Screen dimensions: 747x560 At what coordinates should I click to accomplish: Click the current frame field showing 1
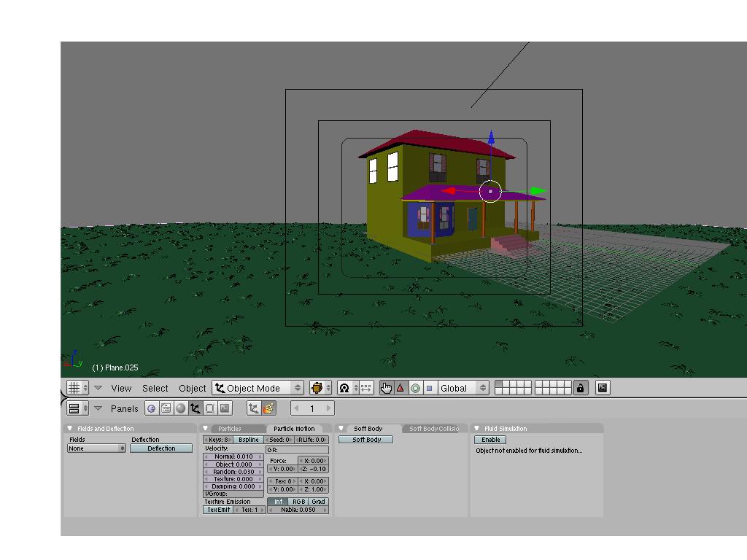(312, 408)
